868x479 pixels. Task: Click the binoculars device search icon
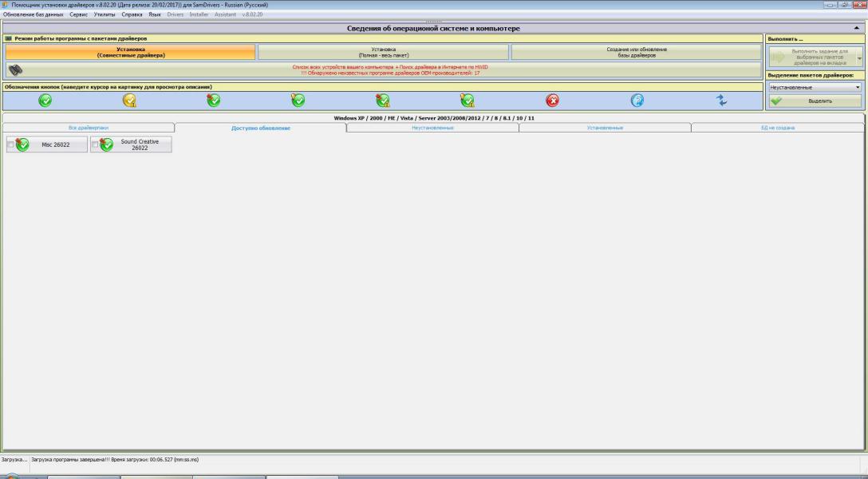[14, 69]
